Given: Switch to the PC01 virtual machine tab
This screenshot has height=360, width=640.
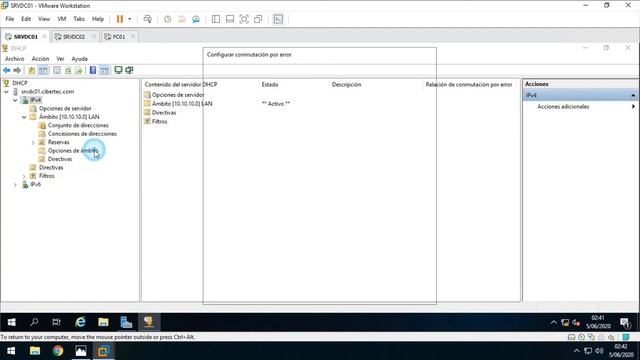Looking at the screenshot, I should click(119, 37).
